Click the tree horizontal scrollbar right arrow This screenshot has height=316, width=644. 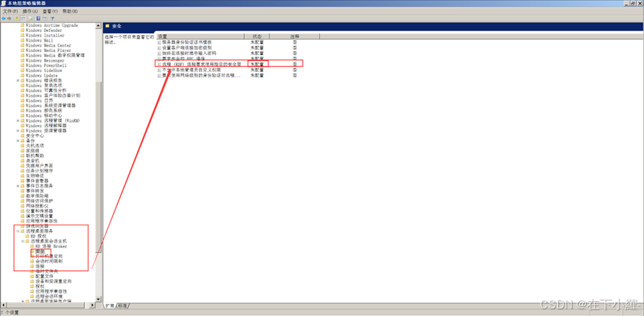[x=92, y=306]
